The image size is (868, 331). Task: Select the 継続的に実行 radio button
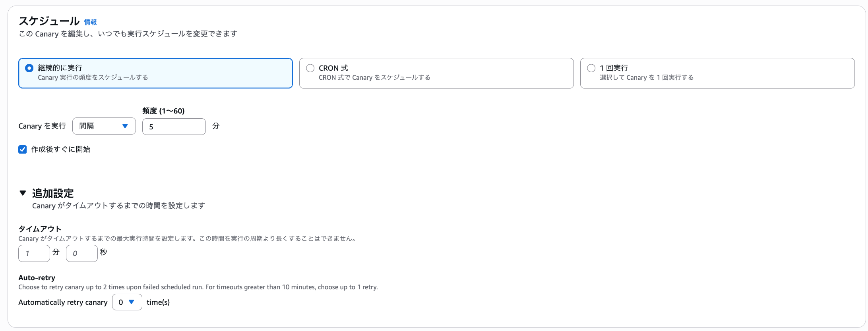coord(29,68)
